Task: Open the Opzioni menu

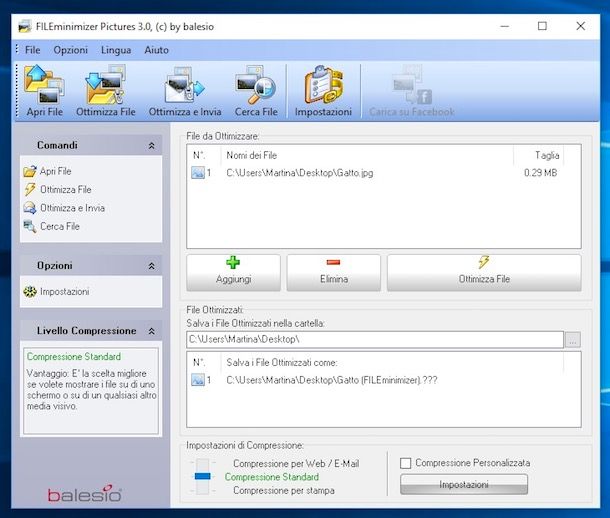Action: click(x=70, y=49)
